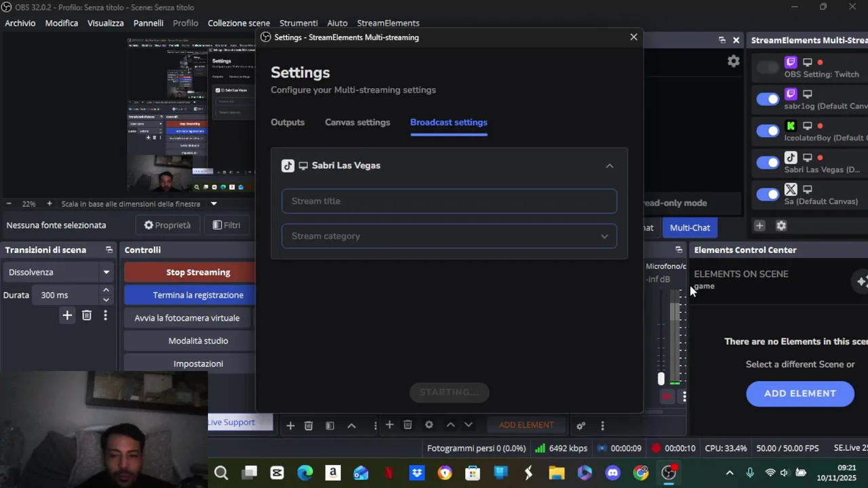The width and height of the screenshot is (868, 488).
Task: Collapse the Sabri Las Vegas section chevron
Action: (610, 165)
